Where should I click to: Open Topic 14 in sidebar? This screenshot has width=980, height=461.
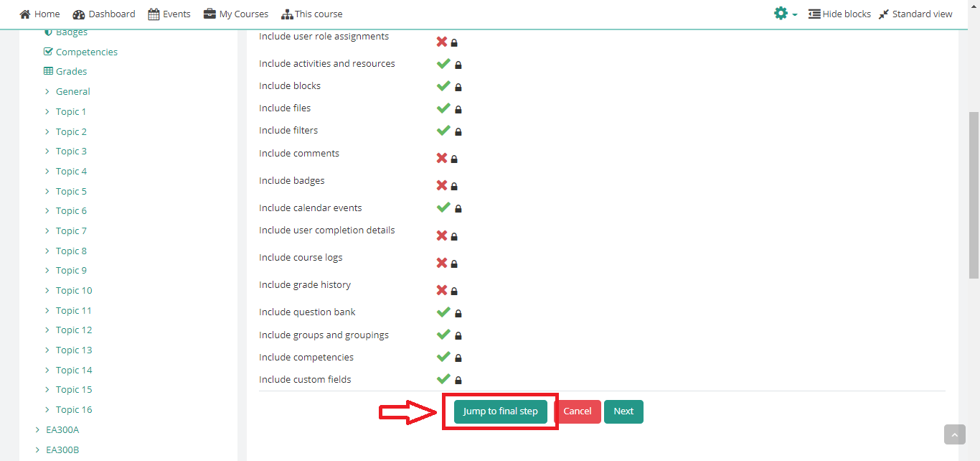pyautogui.click(x=74, y=370)
